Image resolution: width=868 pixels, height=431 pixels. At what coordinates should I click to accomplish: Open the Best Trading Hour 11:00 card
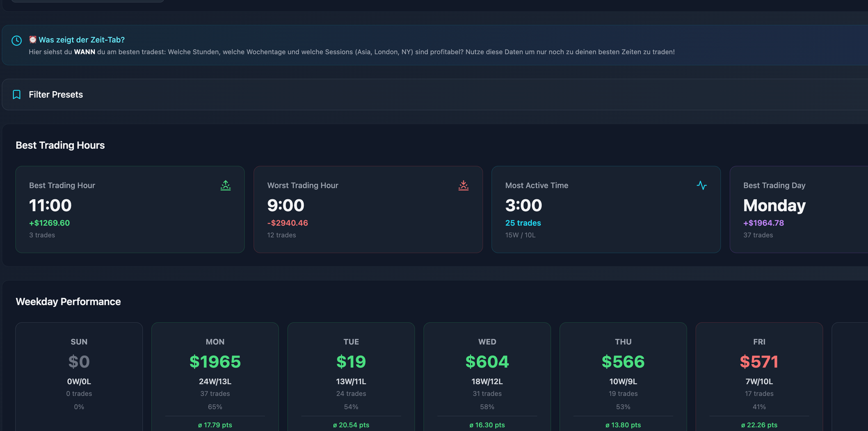coord(130,210)
